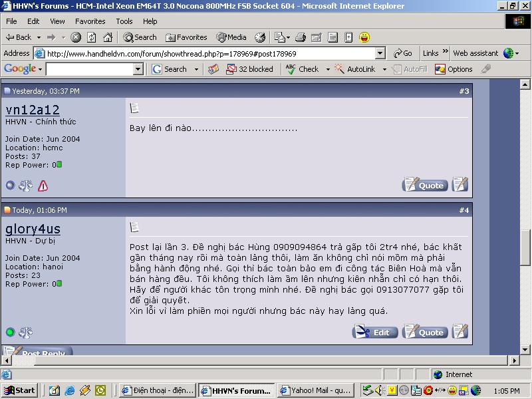Click the Edit button on post #4
Image resolution: width=532 pixels, height=399 pixels.
[375, 332]
